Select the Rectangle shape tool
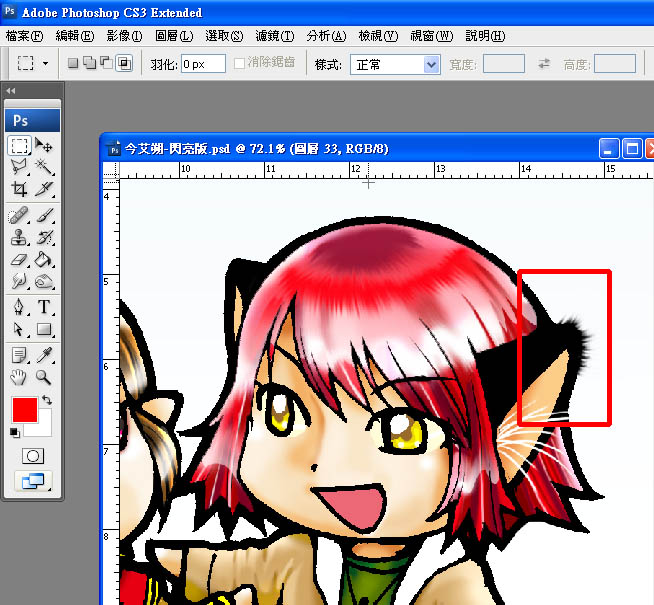 click(x=44, y=329)
